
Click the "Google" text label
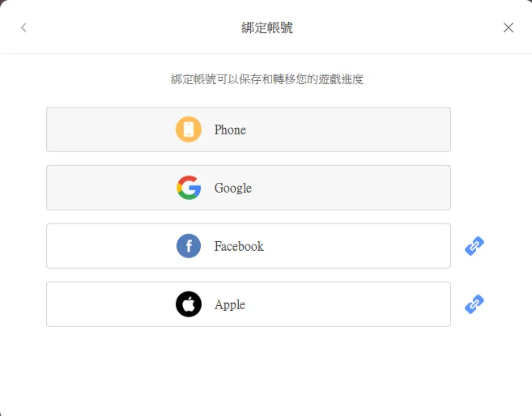pyautogui.click(x=233, y=188)
